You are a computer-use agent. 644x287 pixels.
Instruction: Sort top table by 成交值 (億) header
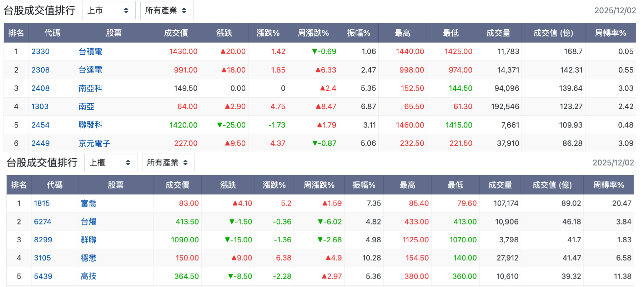[x=553, y=33]
